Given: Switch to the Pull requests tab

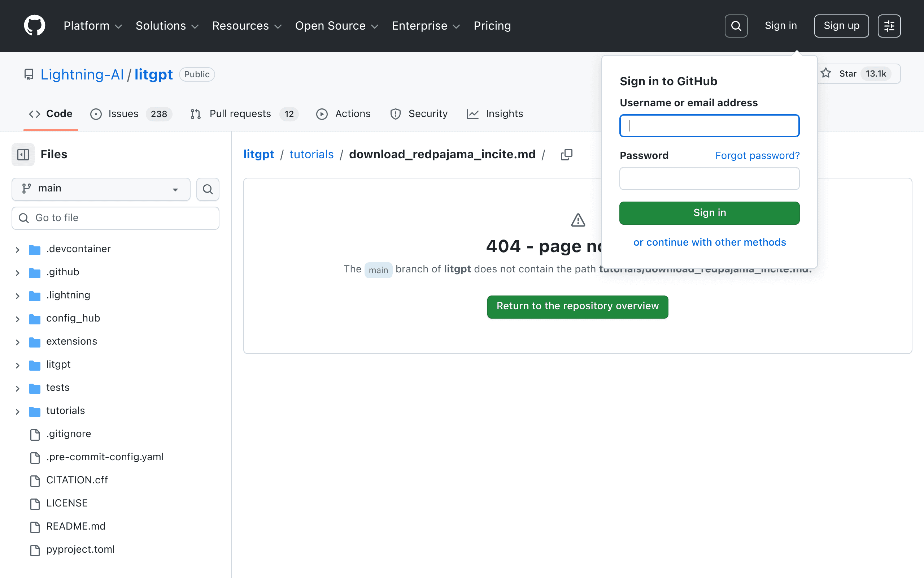Looking at the screenshot, I should (x=244, y=113).
